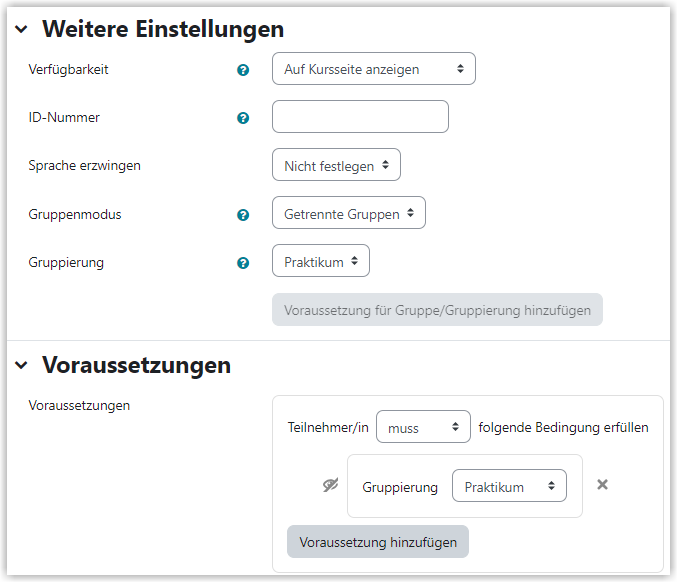Click the ID-Nummer text field
The width and height of the screenshot is (678, 583).
point(360,117)
